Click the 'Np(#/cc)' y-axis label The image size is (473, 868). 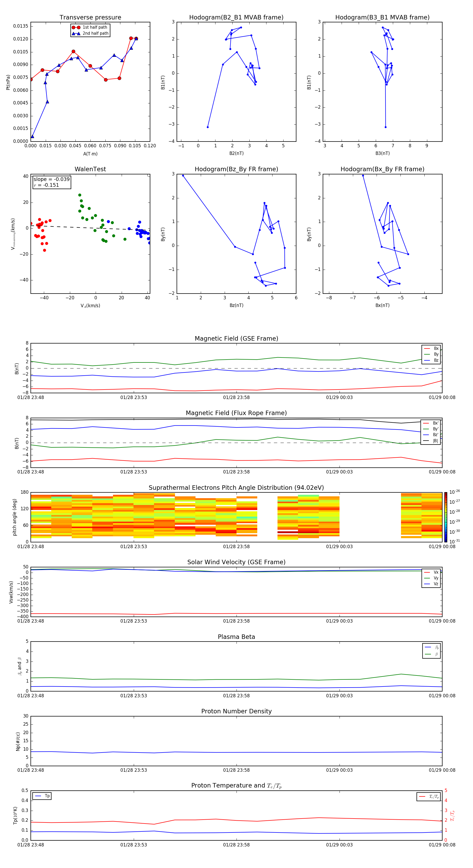coord(18,741)
